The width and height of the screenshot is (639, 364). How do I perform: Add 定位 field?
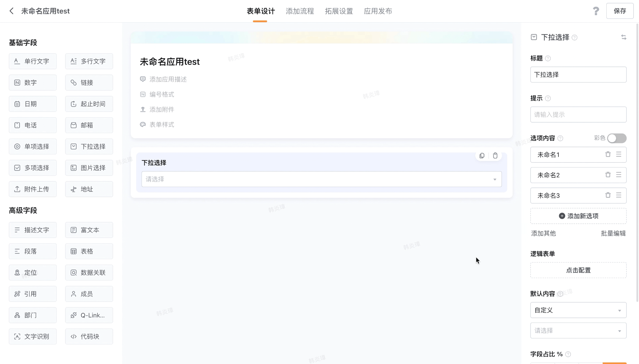(33, 273)
